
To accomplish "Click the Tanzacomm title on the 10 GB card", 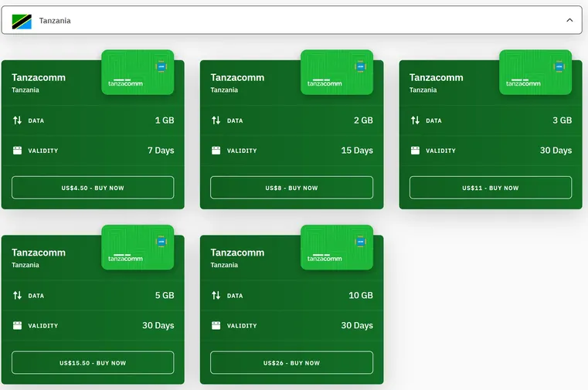I will [237, 253].
